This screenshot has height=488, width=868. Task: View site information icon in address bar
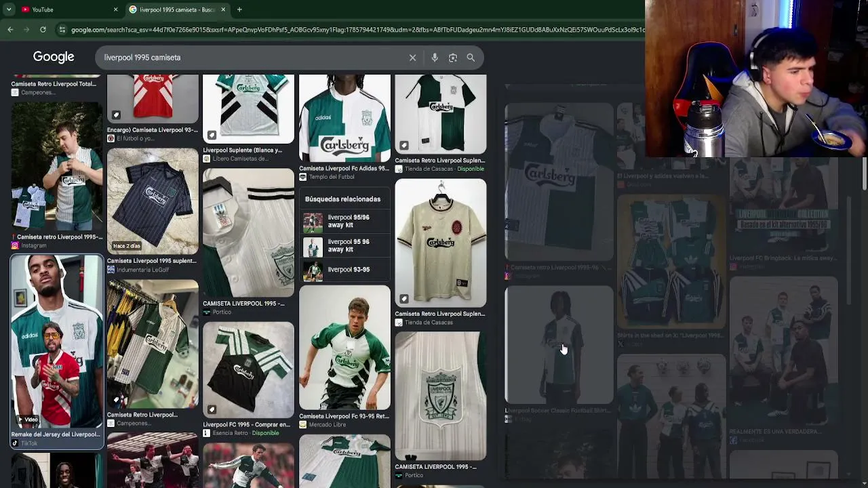coord(62,30)
